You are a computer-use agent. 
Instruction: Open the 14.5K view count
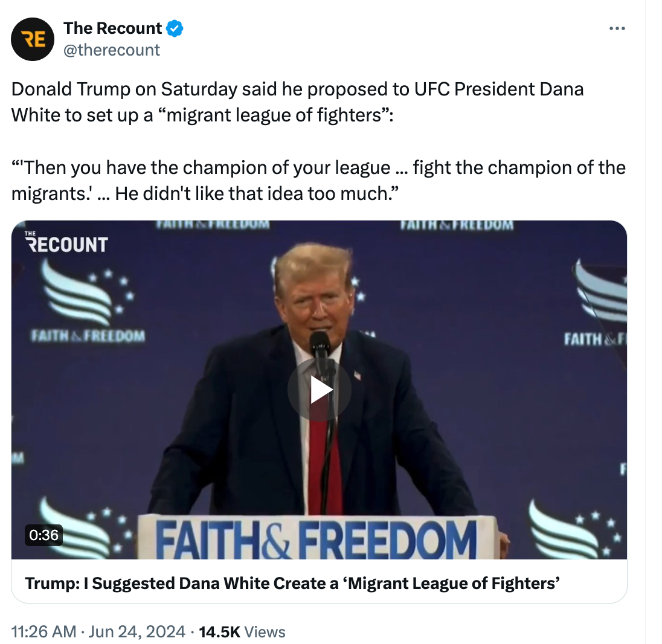(219, 632)
